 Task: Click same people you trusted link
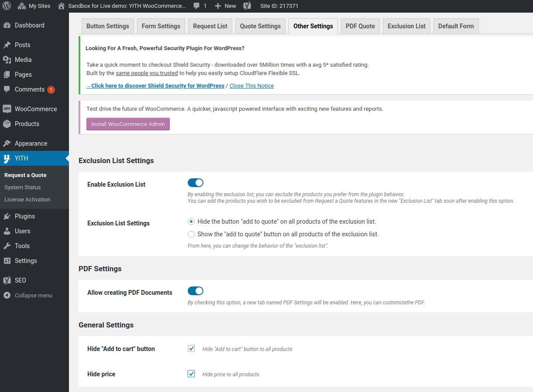[x=147, y=73]
